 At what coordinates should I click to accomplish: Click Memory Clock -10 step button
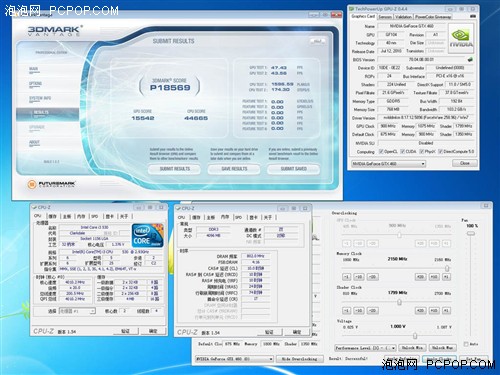(x=359, y=277)
